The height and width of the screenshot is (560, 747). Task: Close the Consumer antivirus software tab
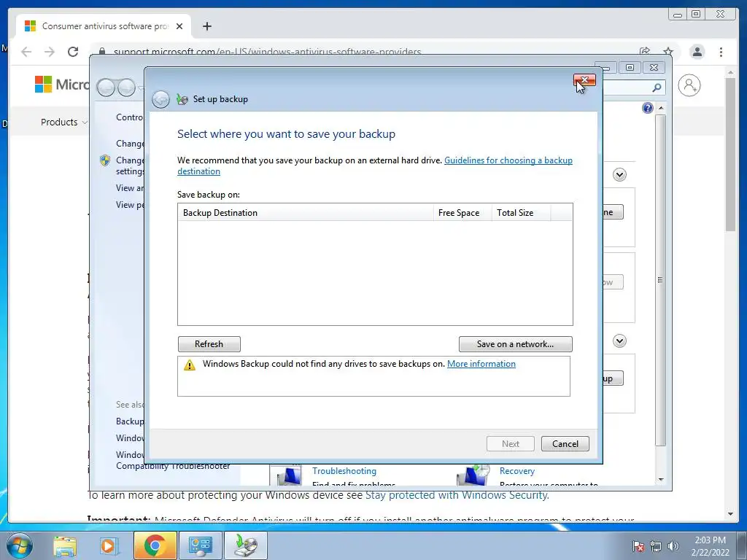click(179, 26)
